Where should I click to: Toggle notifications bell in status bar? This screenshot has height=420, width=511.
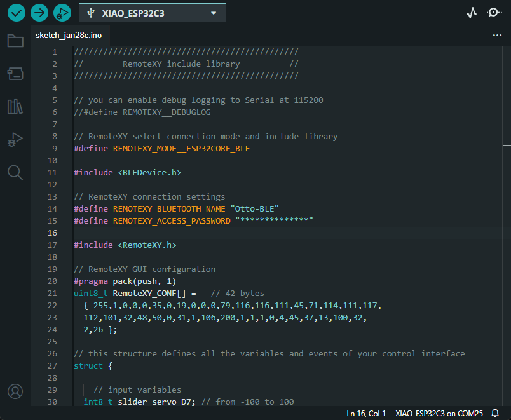click(495, 414)
